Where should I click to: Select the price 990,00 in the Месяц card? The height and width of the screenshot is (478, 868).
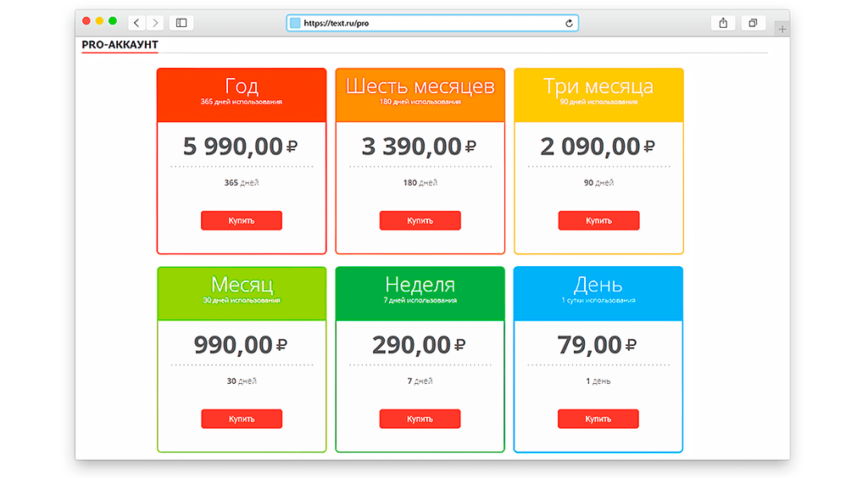(x=240, y=345)
